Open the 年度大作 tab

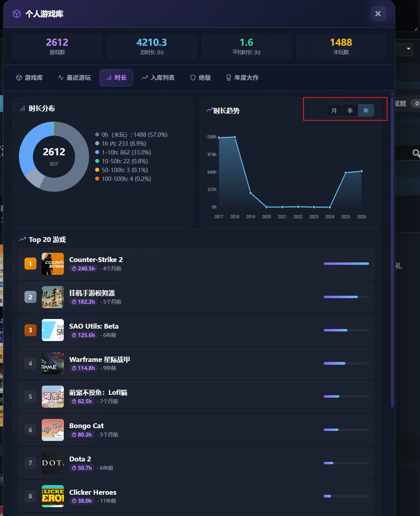(x=242, y=78)
